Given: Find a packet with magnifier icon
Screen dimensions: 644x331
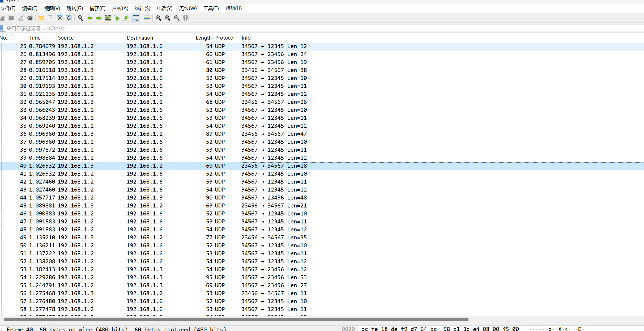Looking at the screenshot, I should pos(80,18).
